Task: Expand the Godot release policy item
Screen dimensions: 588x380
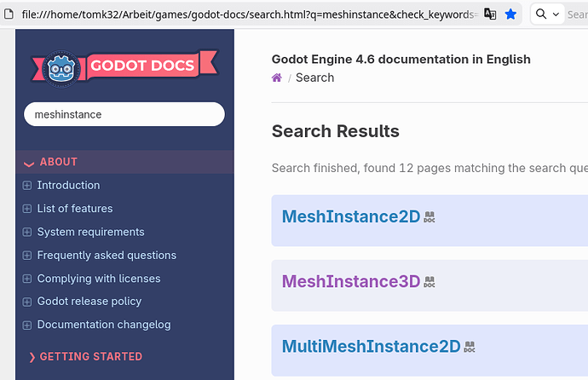Action: click(x=27, y=302)
